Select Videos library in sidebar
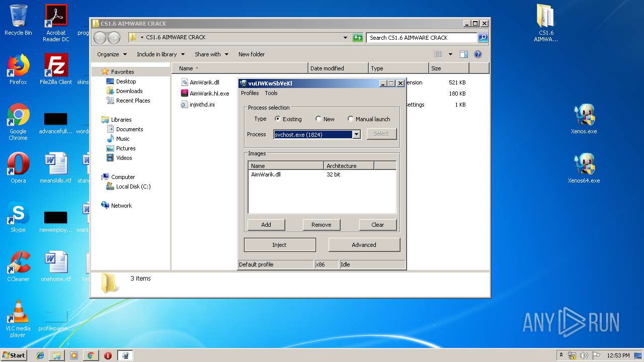 pyautogui.click(x=119, y=158)
